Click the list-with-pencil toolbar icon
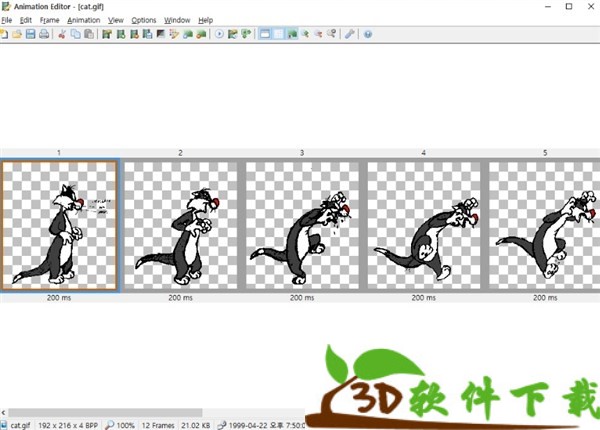600x430 pixels. coord(174,34)
